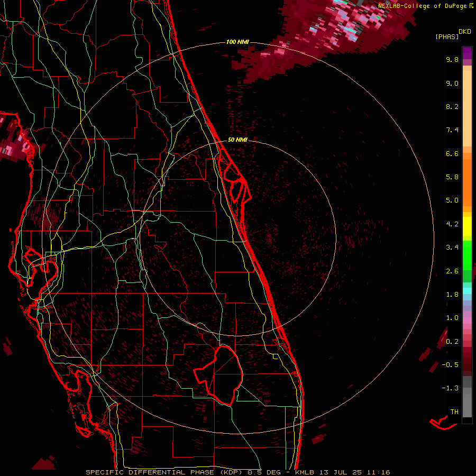Image resolution: width=476 pixels, height=476 pixels.
Task: Click the 8.2 legend value
Action: point(452,106)
